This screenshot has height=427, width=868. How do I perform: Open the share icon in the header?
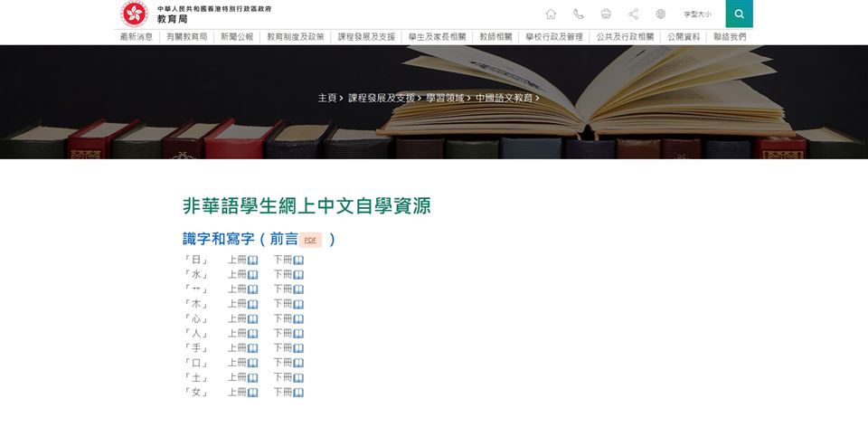tap(633, 14)
